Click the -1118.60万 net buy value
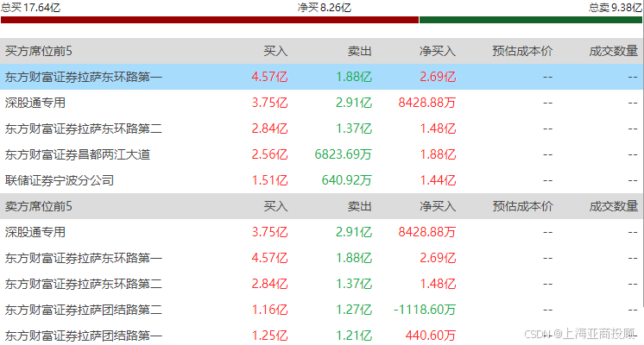Screen dimensions: 644x345 click(425, 310)
